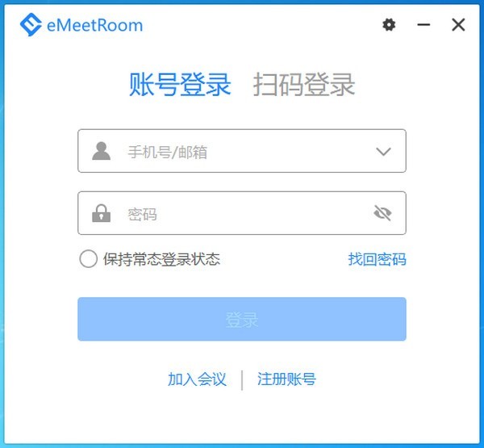This screenshot has width=484, height=448.
Task: Focus the 密码 input field
Action: (242, 213)
